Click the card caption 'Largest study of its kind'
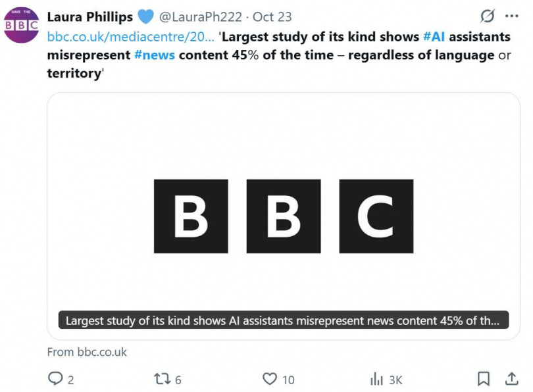The height and width of the screenshot is (392, 533). click(x=283, y=321)
